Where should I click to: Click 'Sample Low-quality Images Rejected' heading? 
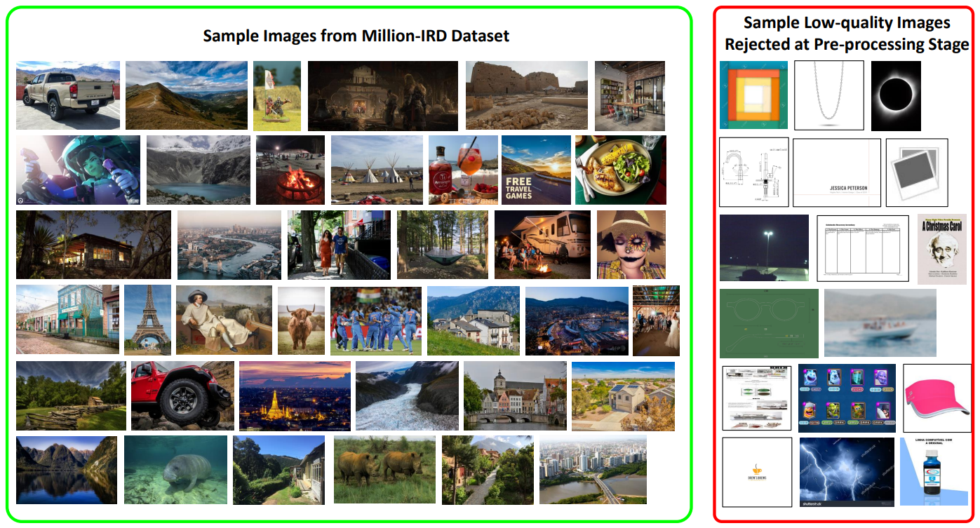pos(847,34)
